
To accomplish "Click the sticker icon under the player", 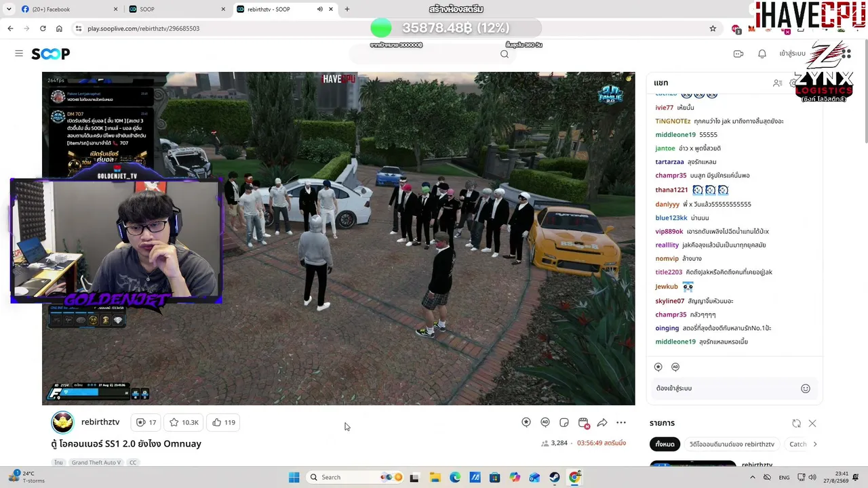I will tap(564, 422).
